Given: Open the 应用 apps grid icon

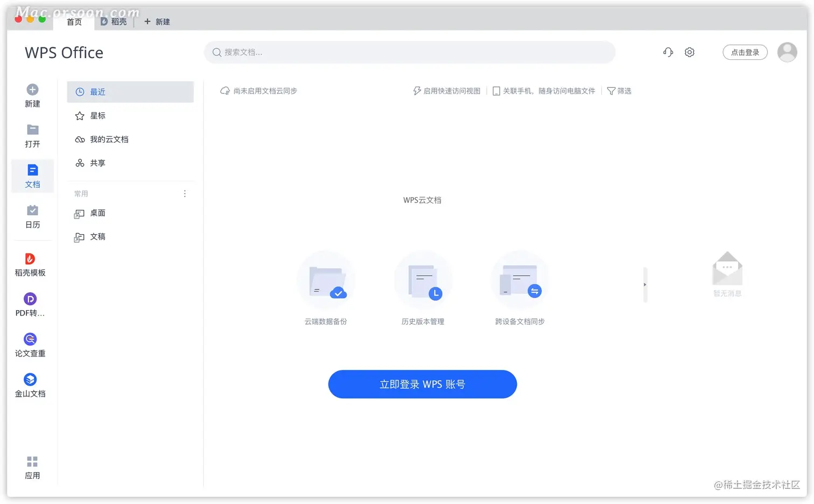Looking at the screenshot, I should (x=32, y=461).
